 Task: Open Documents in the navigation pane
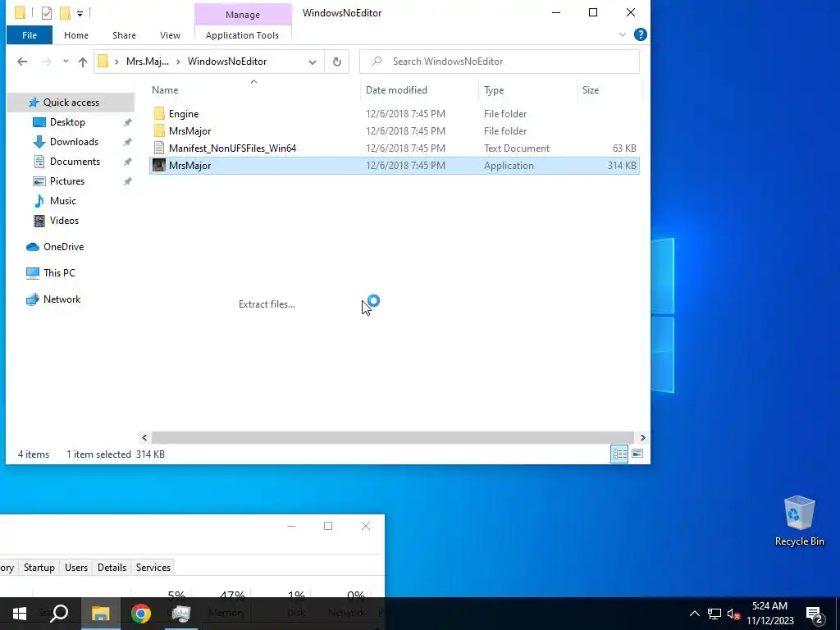pos(75,162)
